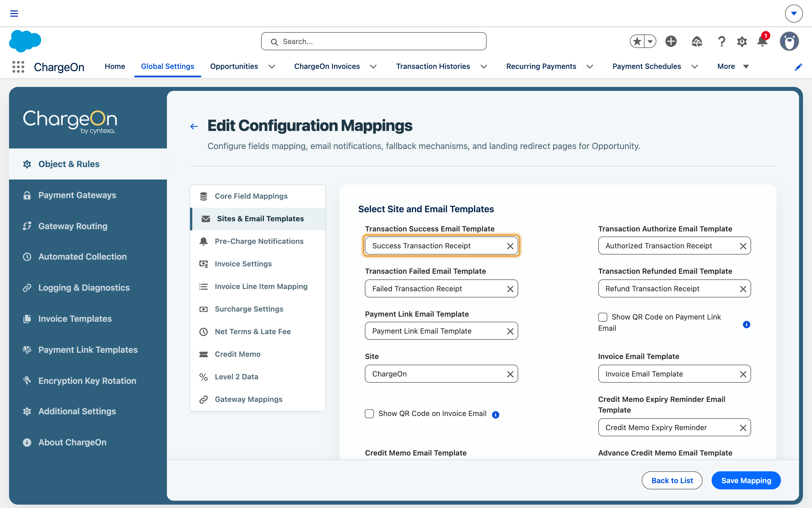812x508 pixels.
Task: Click the global Search field
Action: (x=374, y=41)
